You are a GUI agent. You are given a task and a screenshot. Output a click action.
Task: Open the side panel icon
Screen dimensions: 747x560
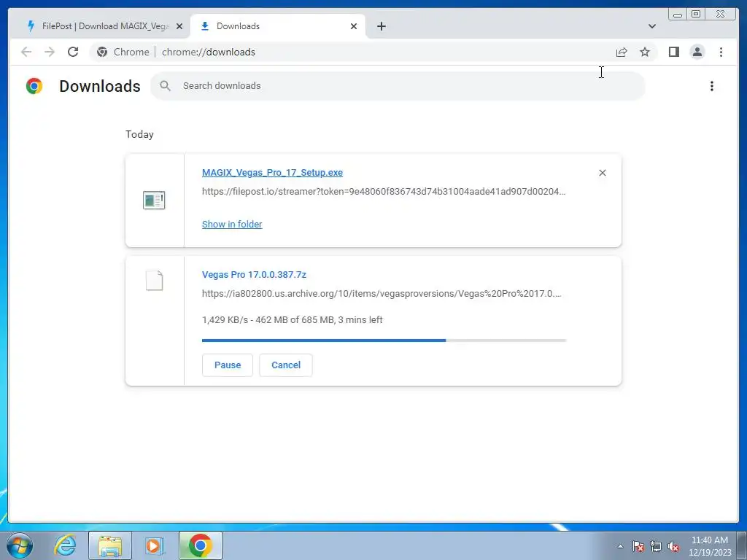[x=673, y=52]
